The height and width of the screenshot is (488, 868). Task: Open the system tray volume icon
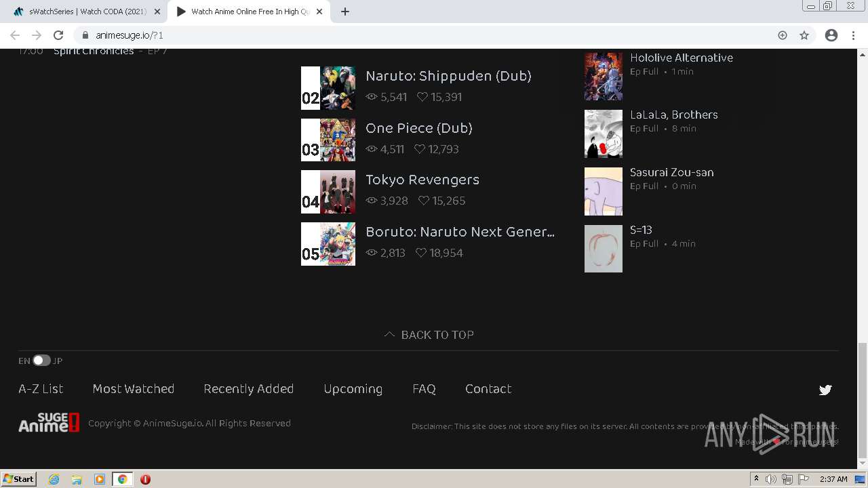[771, 479]
